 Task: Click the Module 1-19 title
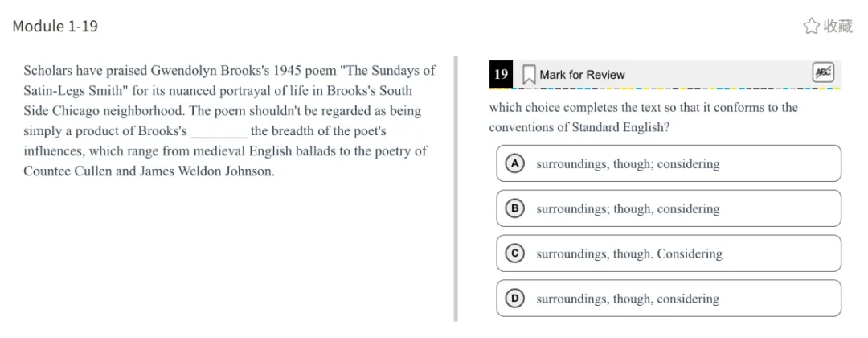click(x=55, y=26)
